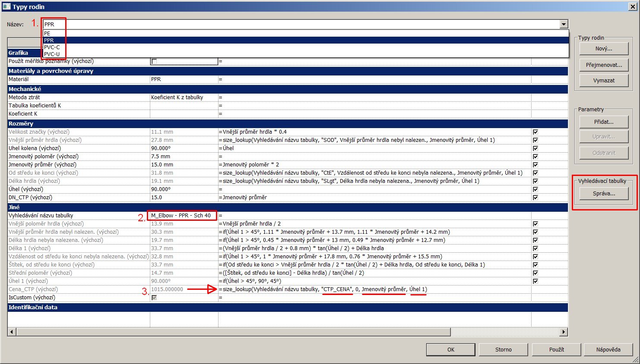640x364 pixels.
Task: Toggle lock checkbox for Jmenovitý průměr row
Action: (x=535, y=165)
